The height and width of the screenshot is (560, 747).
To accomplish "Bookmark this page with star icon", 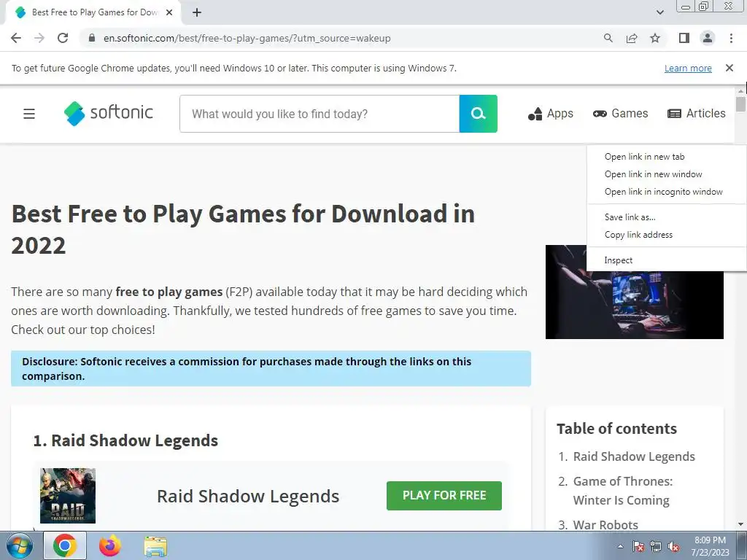I will point(655,38).
